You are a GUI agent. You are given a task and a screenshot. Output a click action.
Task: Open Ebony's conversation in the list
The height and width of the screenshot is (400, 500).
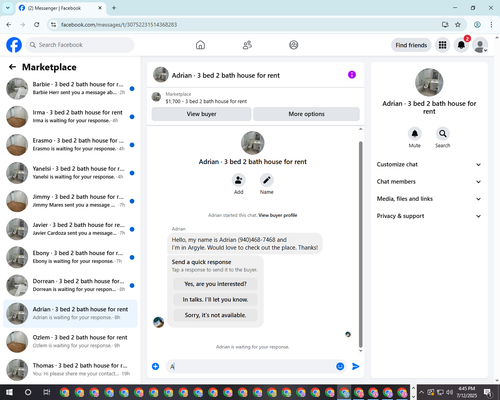tap(70, 257)
